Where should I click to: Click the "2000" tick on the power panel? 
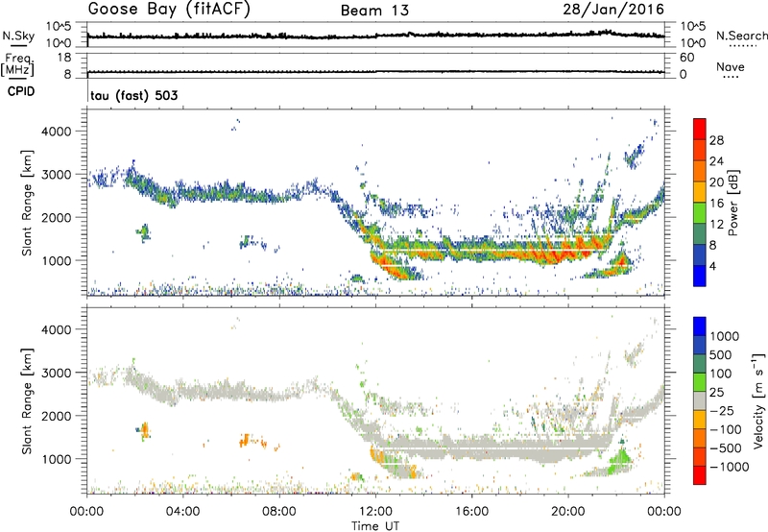(x=56, y=217)
